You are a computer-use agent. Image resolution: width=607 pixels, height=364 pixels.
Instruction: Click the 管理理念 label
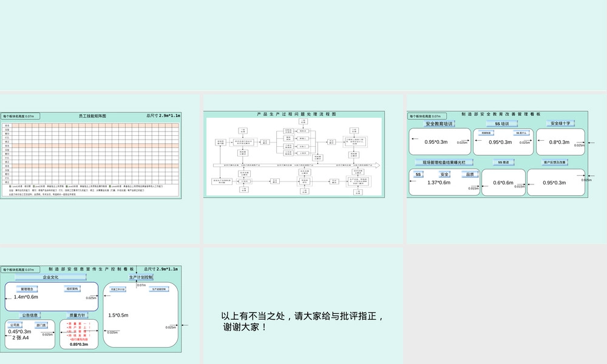(x=27, y=289)
